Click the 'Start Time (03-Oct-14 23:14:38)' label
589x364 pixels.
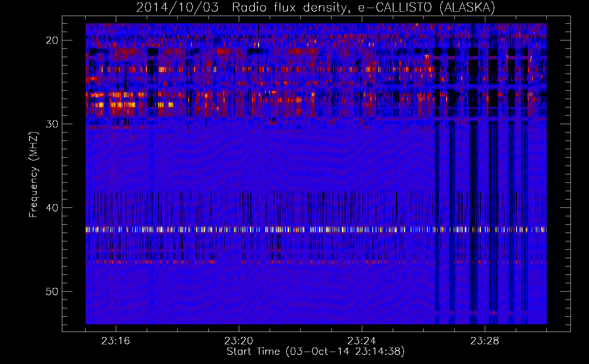(316, 352)
